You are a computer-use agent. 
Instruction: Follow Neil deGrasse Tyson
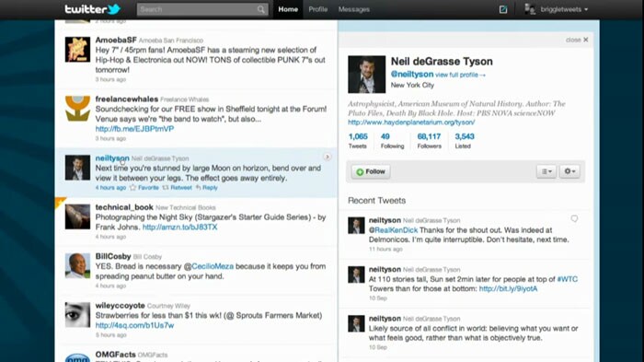371,171
